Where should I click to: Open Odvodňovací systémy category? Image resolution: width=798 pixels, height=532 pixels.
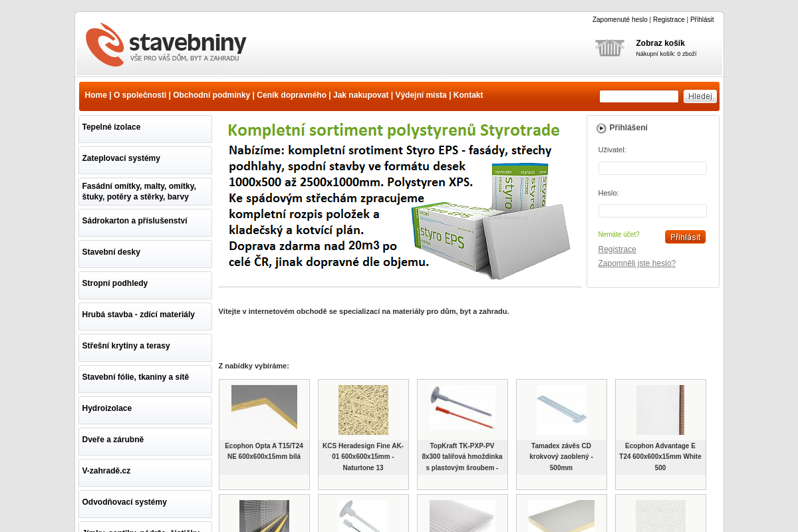coord(145,504)
